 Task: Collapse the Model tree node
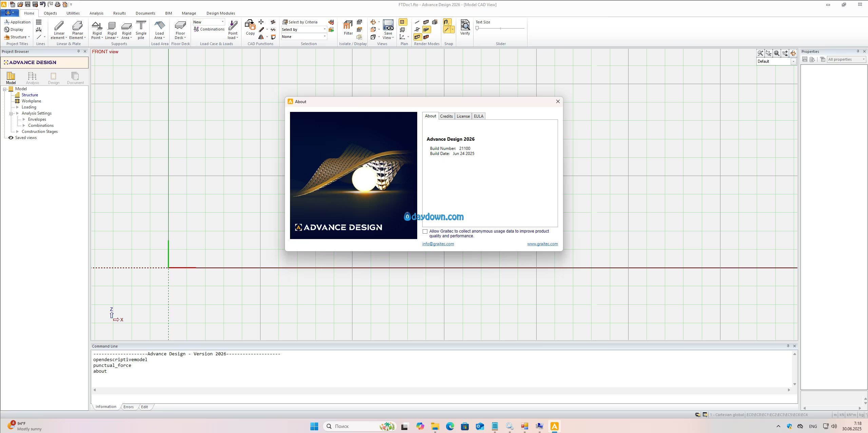5,89
